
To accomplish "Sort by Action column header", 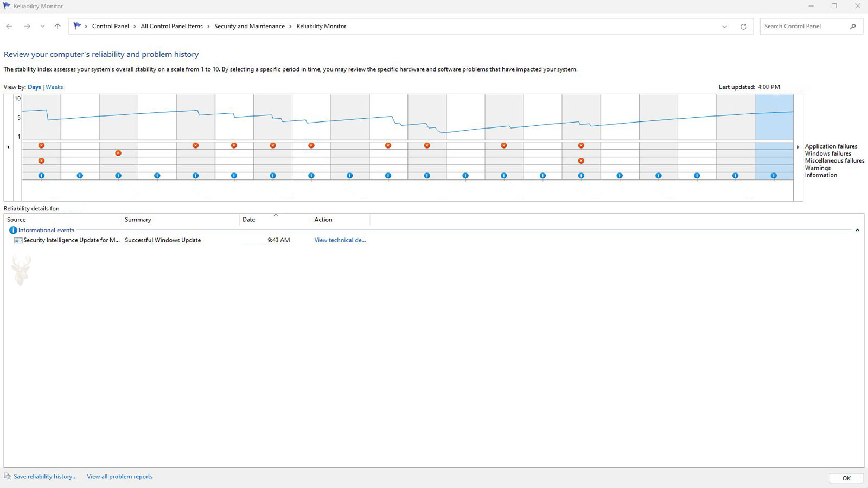I will pyautogui.click(x=340, y=220).
